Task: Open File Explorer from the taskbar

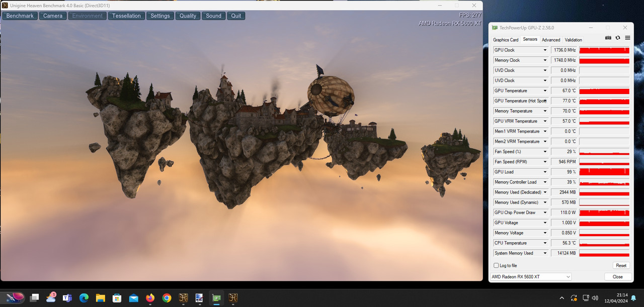Action: 101,298
